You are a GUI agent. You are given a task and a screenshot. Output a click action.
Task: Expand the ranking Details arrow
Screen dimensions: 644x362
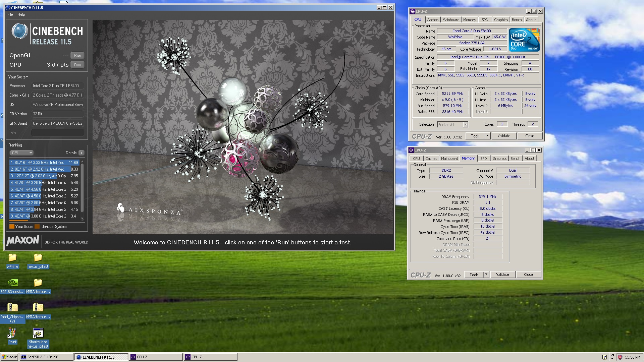click(81, 153)
